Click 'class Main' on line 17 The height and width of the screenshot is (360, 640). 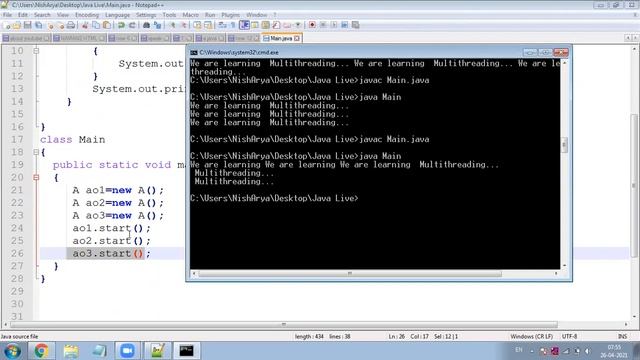73,140
